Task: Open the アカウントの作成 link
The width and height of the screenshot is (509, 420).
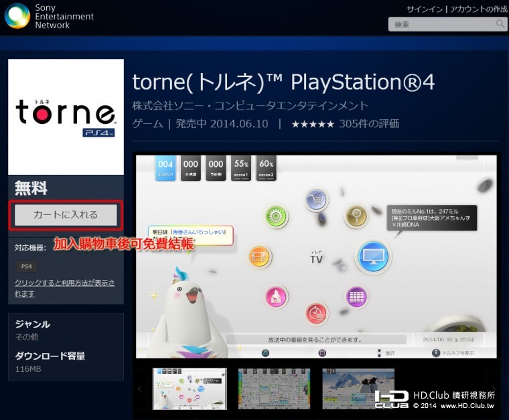Action: [479, 9]
